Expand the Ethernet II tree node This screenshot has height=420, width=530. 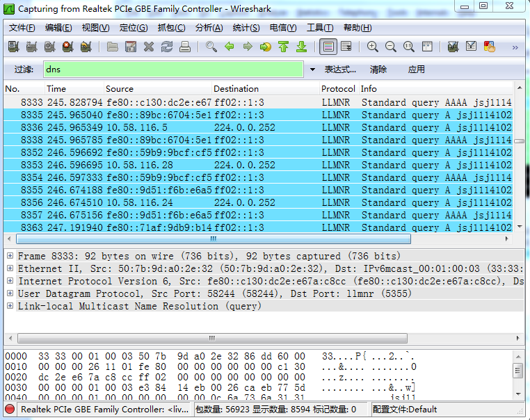[10, 268]
